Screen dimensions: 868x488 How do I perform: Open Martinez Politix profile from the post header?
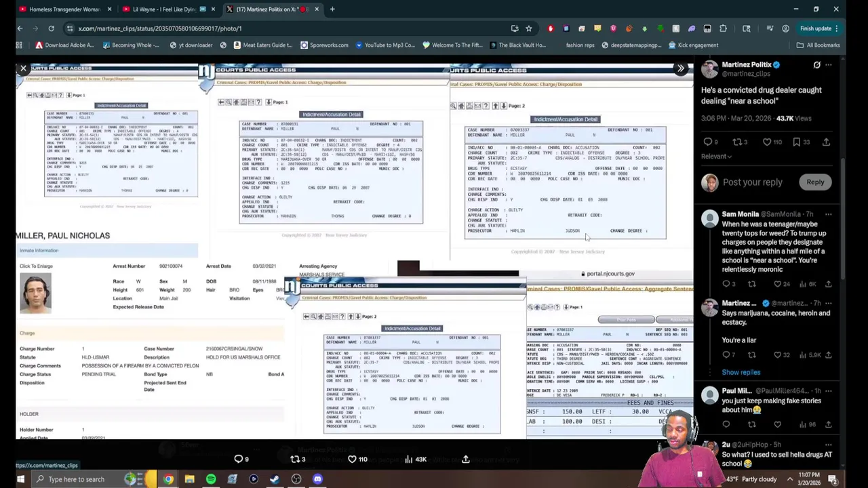(746, 65)
